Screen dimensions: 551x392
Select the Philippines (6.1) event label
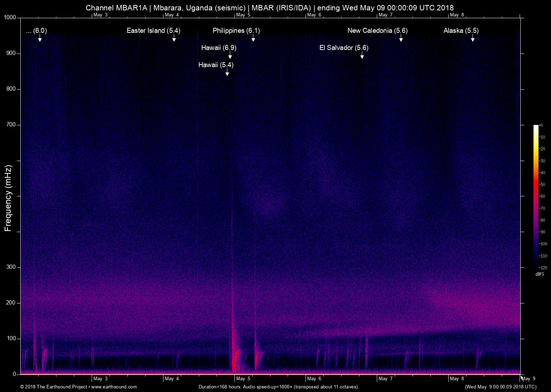tap(236, 31)
